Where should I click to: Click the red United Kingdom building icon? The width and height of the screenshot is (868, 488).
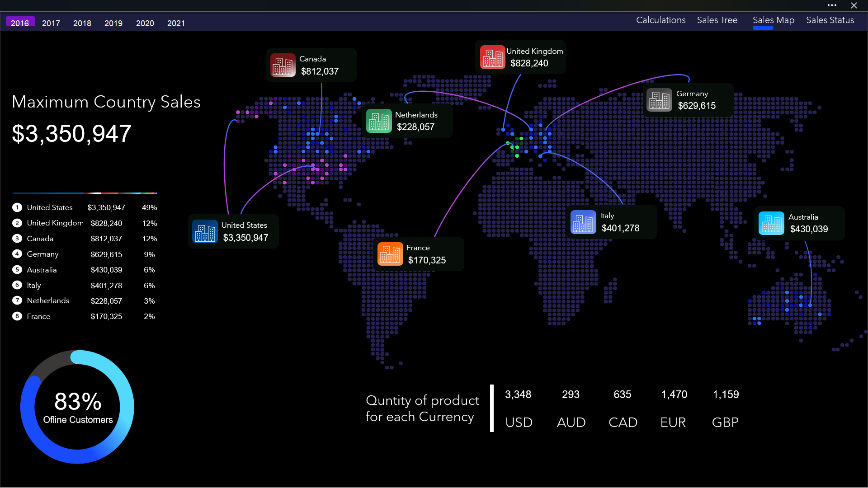[x=492, y=57]
